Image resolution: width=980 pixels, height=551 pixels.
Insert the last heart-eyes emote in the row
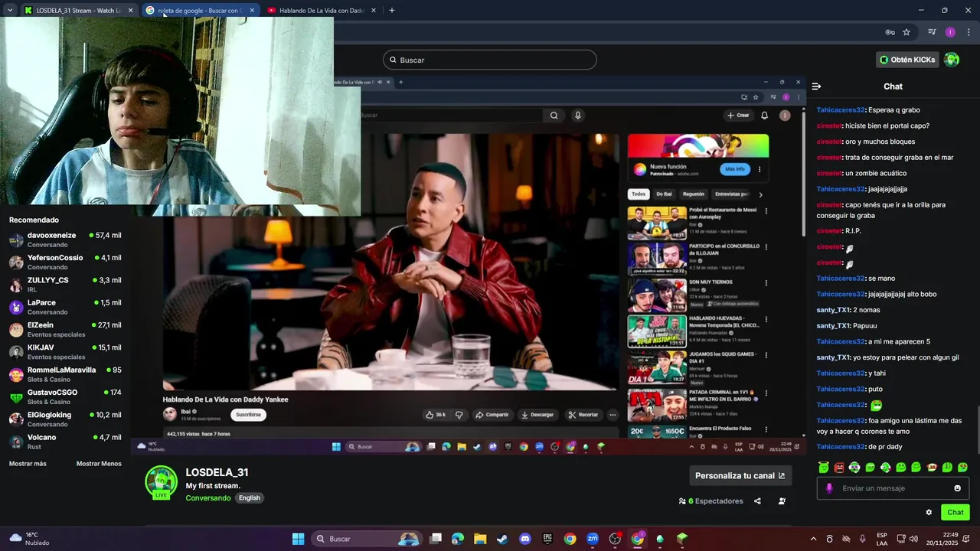click(x=962, y=467)
